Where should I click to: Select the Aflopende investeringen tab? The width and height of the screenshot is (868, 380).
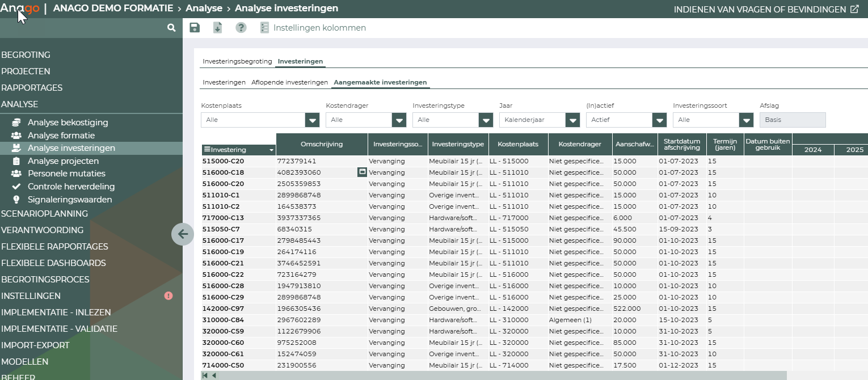289,83
